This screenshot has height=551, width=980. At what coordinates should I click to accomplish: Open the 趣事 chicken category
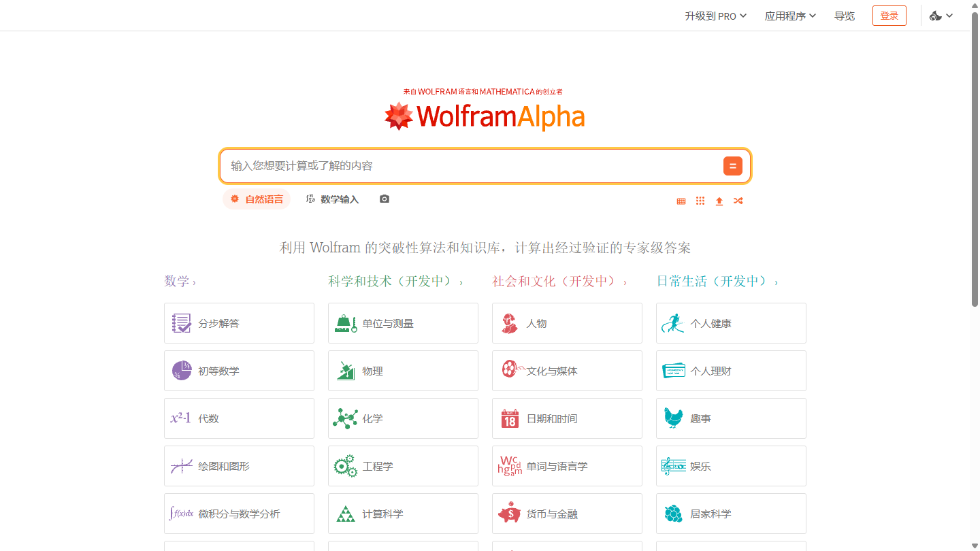(x=731, y=418)
